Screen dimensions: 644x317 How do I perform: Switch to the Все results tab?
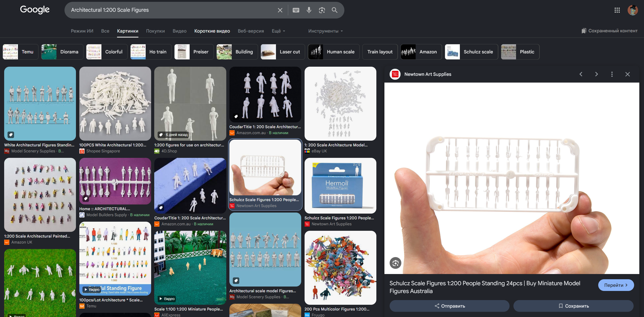click(x=105, y=31)
